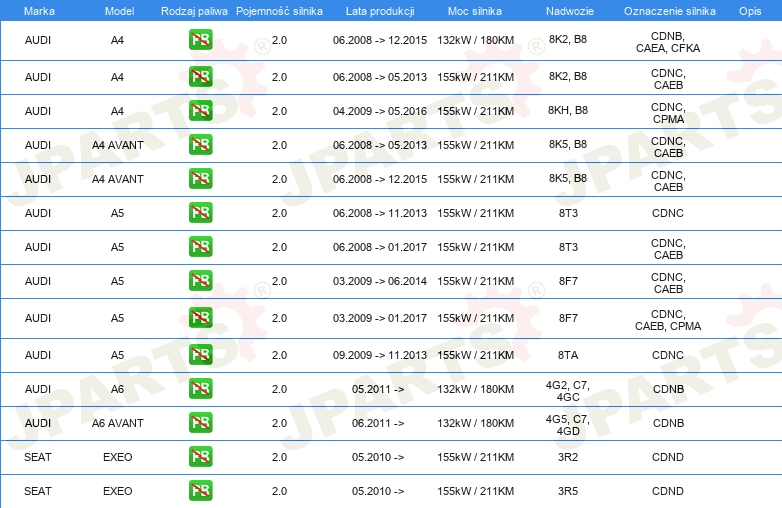Select the 8TA body cell
Image resolution: width=782 pixels, height=508 pixels.
coord(568,355)
